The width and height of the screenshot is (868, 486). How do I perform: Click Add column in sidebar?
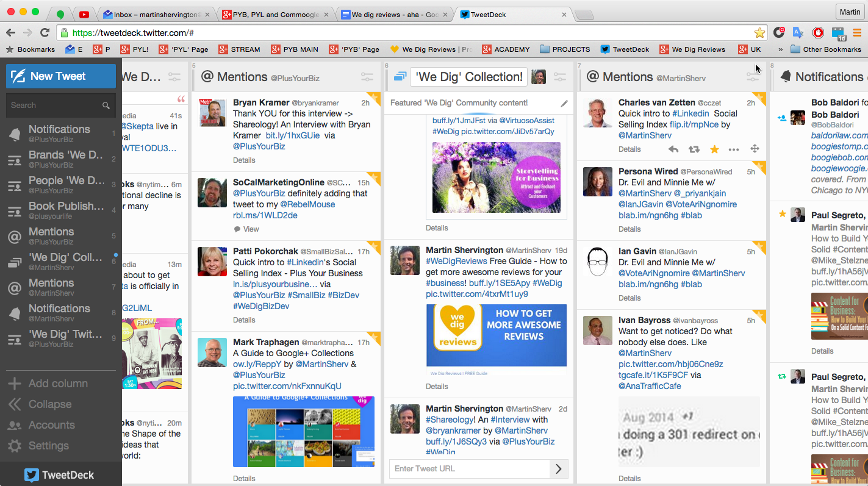[x=49, y=384]
